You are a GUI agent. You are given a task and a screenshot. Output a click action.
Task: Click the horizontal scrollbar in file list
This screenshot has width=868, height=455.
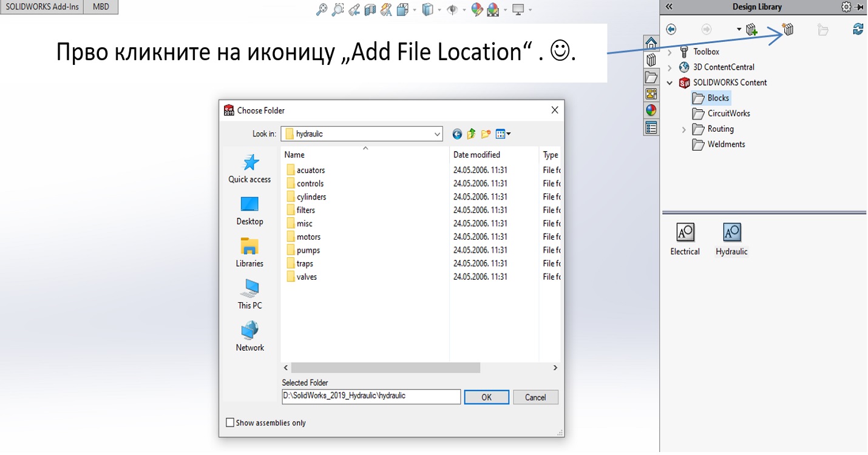pos(385,368)
